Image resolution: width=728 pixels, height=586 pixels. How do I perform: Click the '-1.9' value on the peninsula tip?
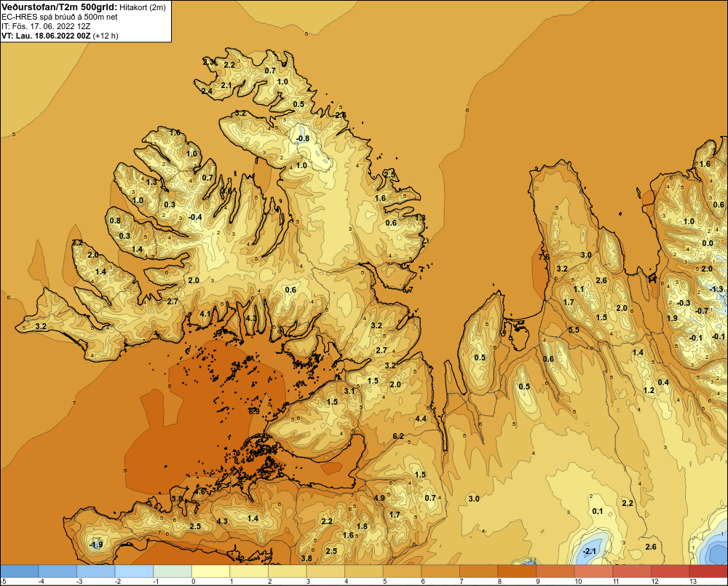[96, 545]
